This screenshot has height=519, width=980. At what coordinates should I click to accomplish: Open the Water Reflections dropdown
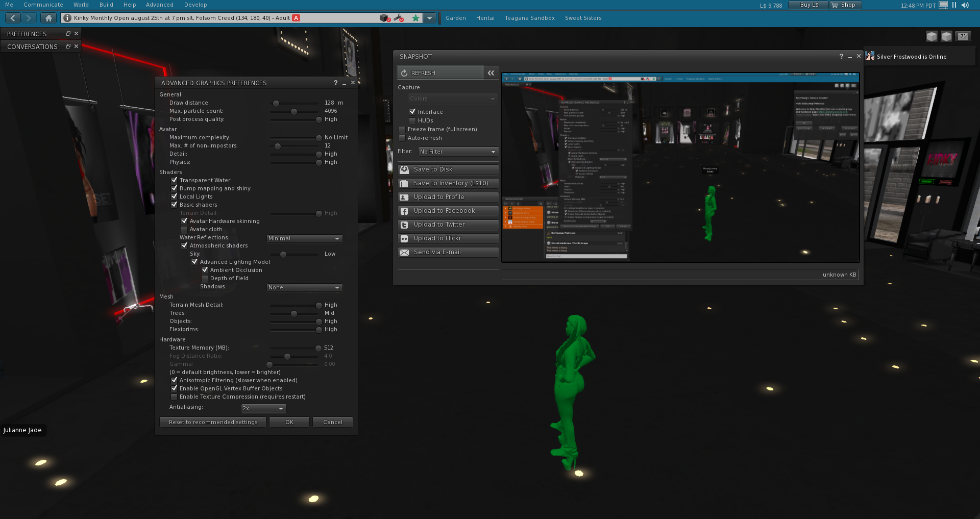pos(304,238)
